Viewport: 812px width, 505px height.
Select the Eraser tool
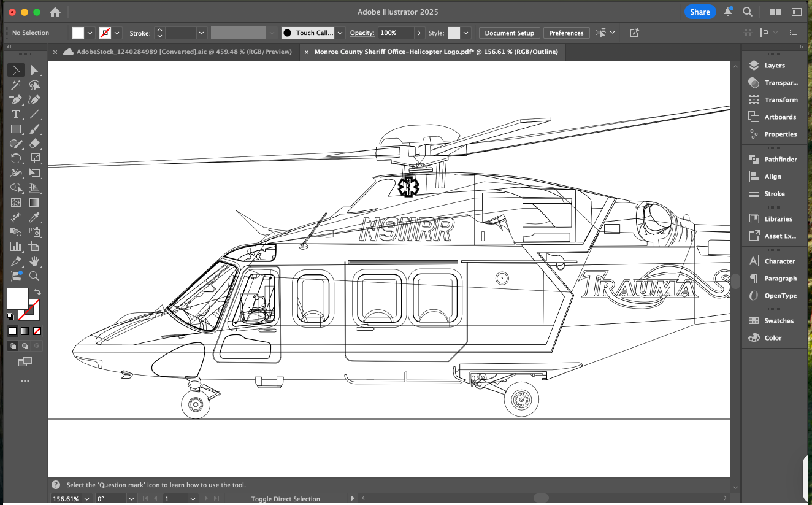click(x=34, y=144)
